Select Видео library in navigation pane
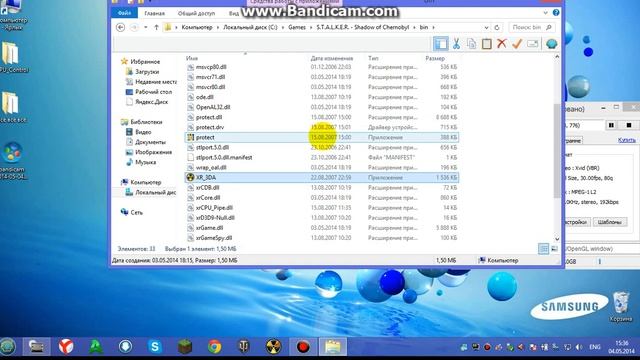 point(143,132)
